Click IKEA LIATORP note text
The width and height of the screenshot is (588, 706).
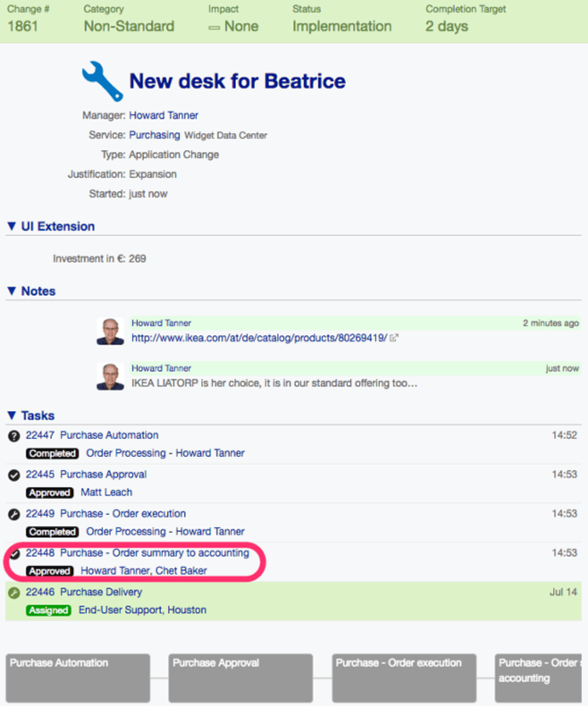(x=274, y=383)
